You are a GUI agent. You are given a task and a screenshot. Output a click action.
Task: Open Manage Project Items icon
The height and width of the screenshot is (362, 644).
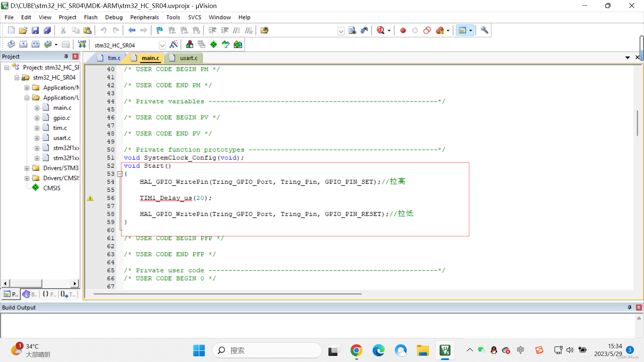pyautogui.click(x=190, y=44)
